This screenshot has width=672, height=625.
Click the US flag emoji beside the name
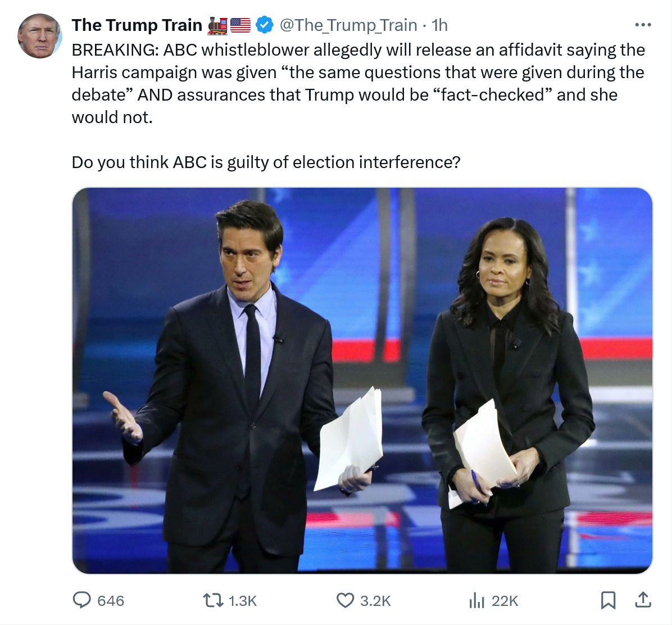240,25
